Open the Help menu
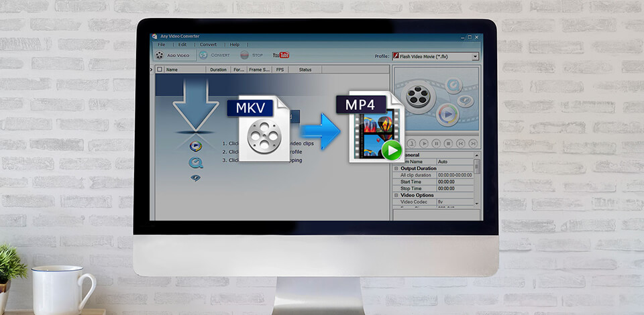644x315 pixels. 235,44
